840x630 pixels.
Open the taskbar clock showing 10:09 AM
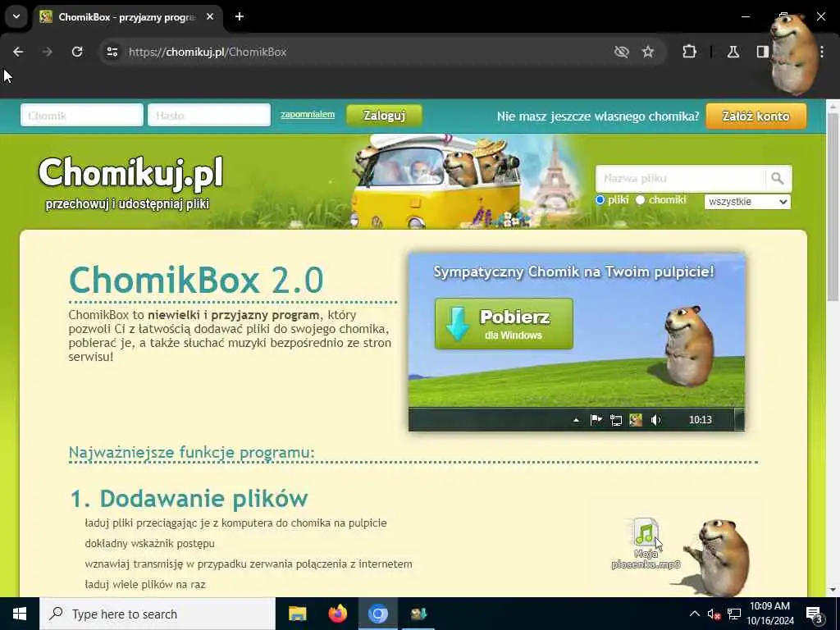(x=769, y=614)
